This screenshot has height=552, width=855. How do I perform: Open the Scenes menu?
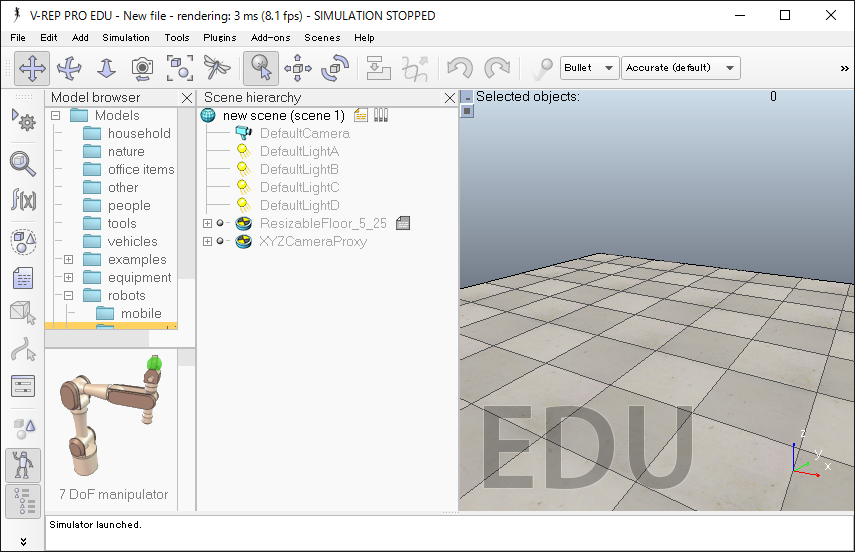click(322, 38)
